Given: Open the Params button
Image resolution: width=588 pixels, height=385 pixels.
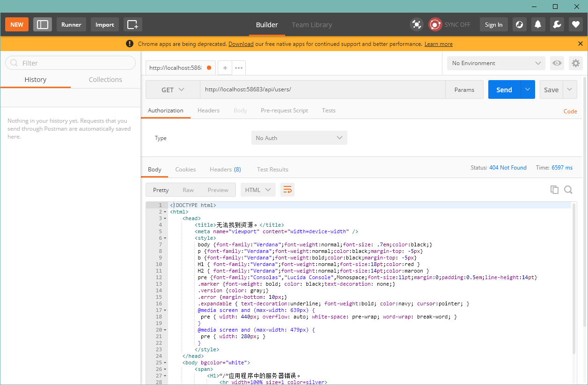Looking at the screenshot, I should pyautogui.click(x=464, y=89).
